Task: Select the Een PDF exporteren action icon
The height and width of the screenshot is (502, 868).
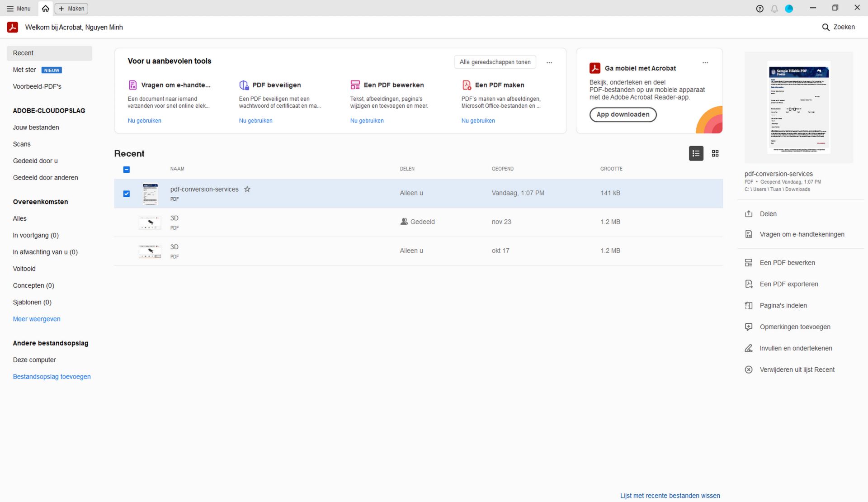Action: 749,284
